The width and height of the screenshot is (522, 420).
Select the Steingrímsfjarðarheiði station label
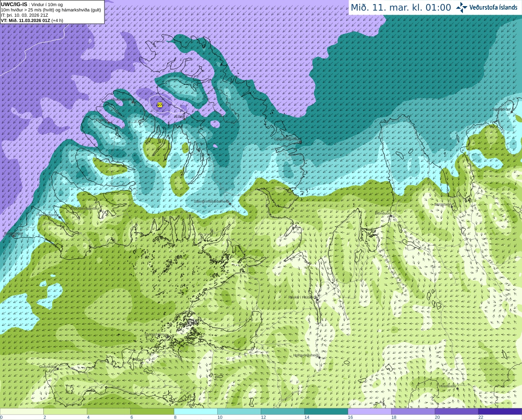(x=211, y=201)
